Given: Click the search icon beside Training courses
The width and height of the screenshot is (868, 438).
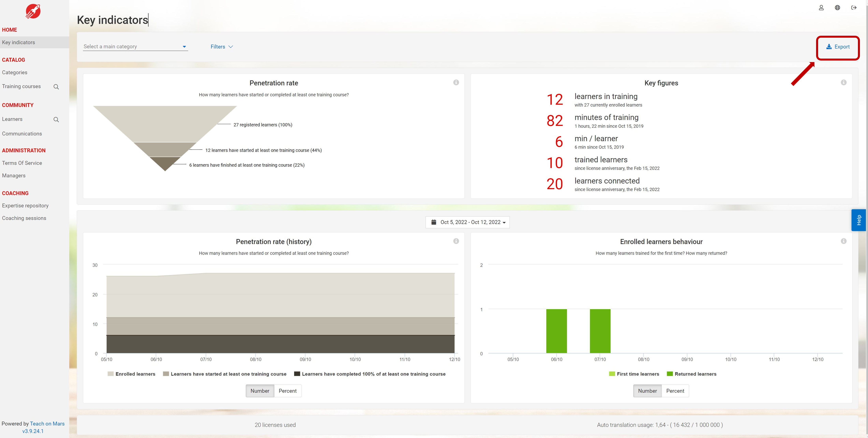Looking at the screenshot, I should click(56, 87).
